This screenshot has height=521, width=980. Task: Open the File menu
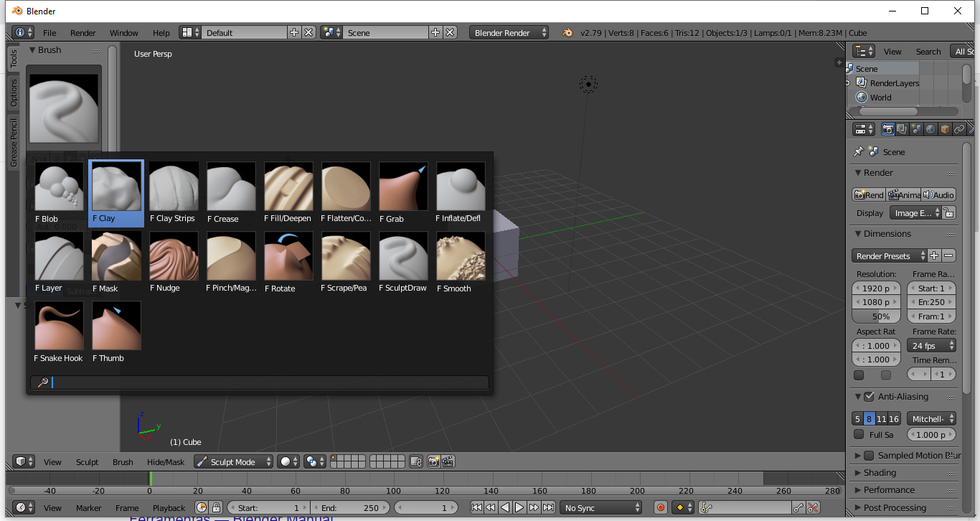pos(50,33)
